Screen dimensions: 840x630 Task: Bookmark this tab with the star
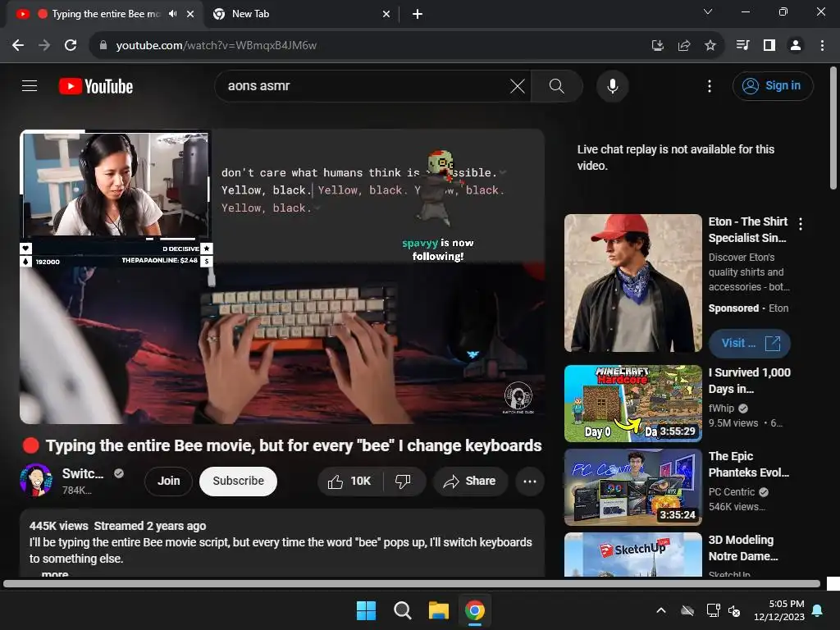710,46
